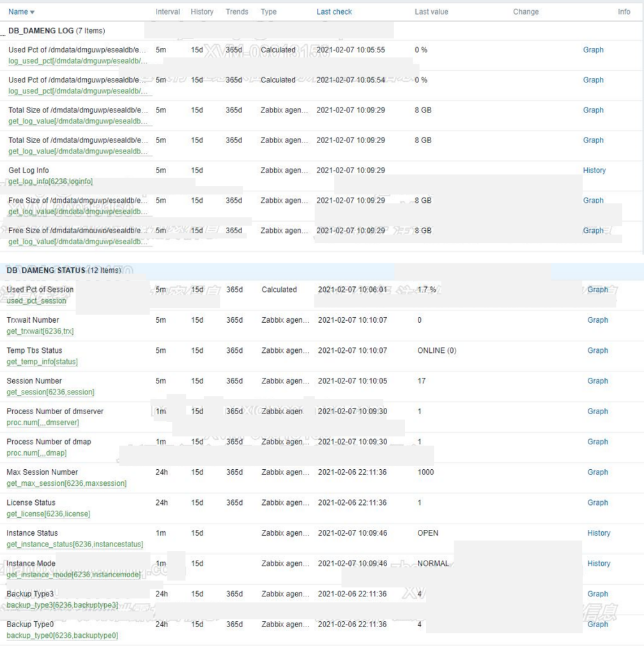Open the get_log_info[6236,loginfo] key link

tap(50, 182)
